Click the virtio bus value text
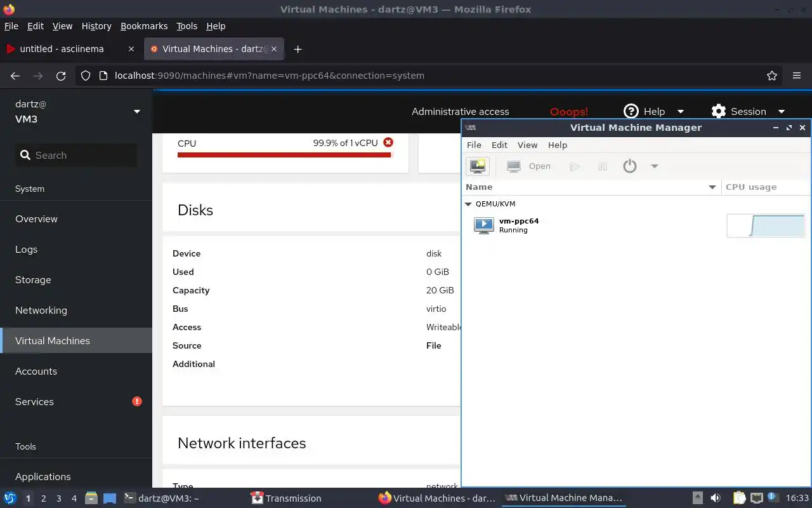The height and width of the screenshot is (508, 812). pyautogui.click(x=436, y=309)
